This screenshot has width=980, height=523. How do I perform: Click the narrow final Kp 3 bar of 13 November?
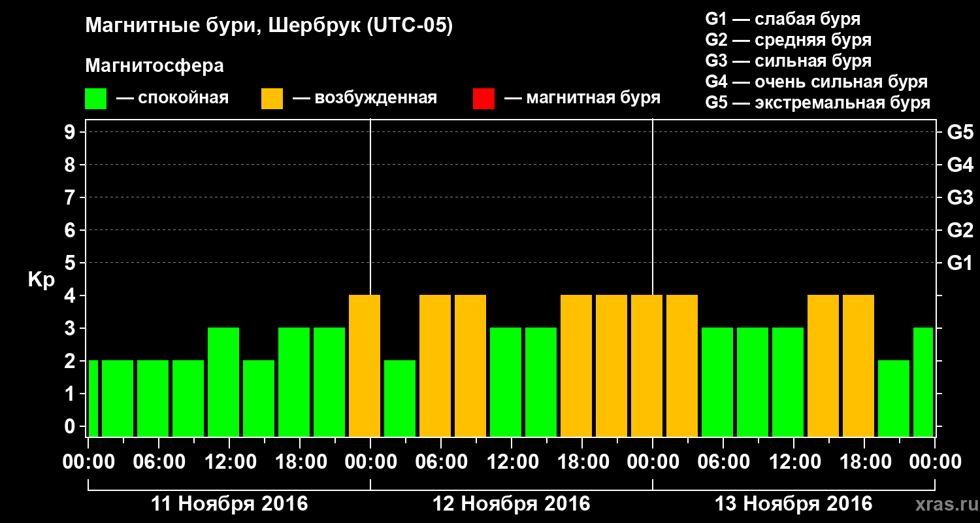pyautogui.click(x=923, y=382)
